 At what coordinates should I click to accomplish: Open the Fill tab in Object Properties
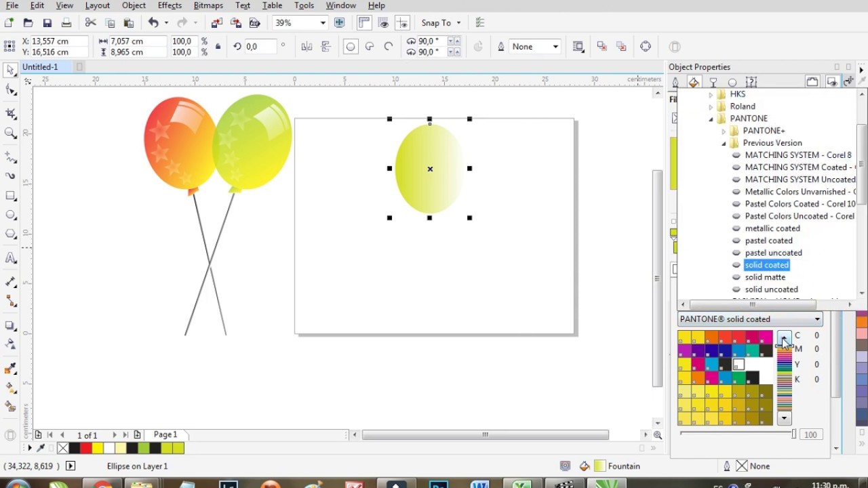(694, 82)
